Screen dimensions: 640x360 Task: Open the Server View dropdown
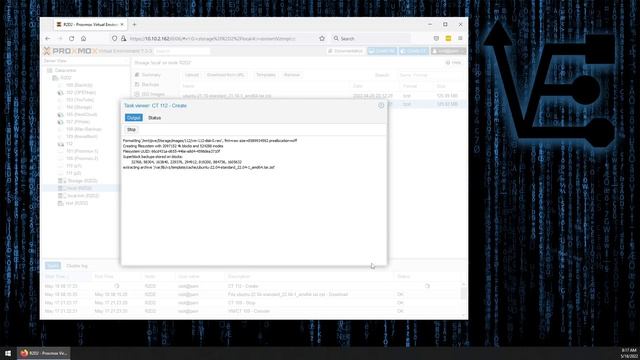point(86,61)
